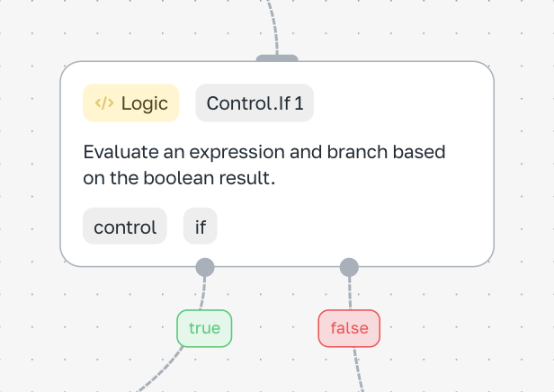The image size is (554, 392).
Task: Click the dashed edge leaving below true label
Action: 163,369
